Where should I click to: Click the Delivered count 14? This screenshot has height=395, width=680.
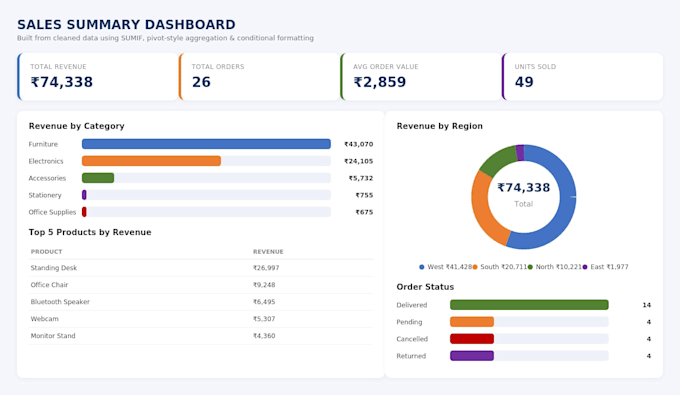[x=647, y=305]
